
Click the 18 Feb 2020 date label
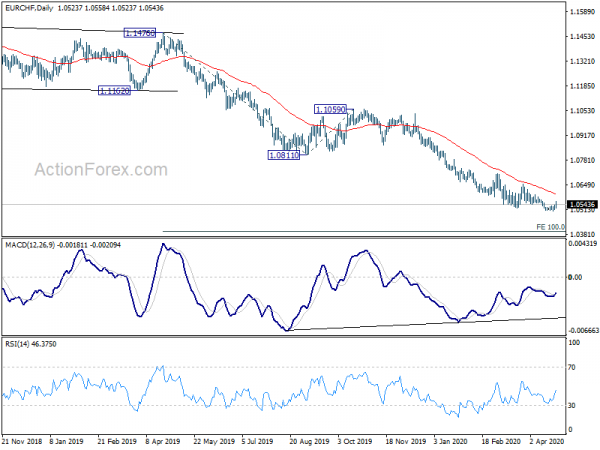[x=501, y=441]
